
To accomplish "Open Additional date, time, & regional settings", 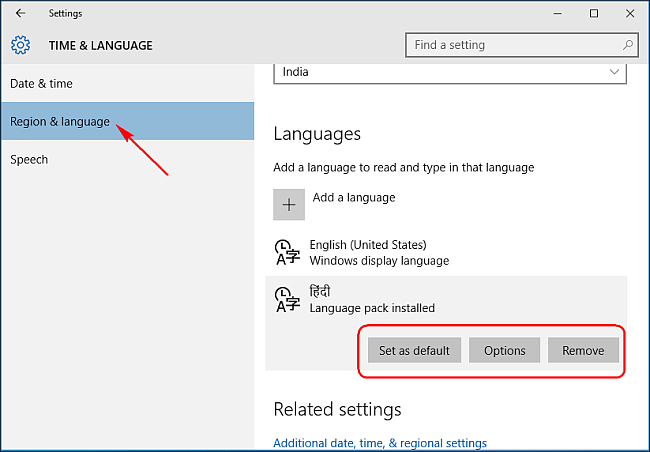I will pyautogui.click(x=380, y=443).
